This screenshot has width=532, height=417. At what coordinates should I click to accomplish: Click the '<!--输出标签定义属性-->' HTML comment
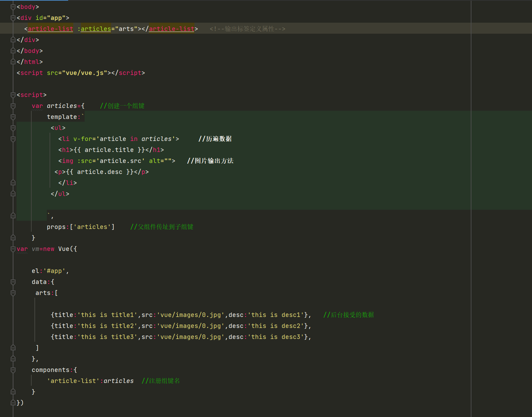click(247, 29)
